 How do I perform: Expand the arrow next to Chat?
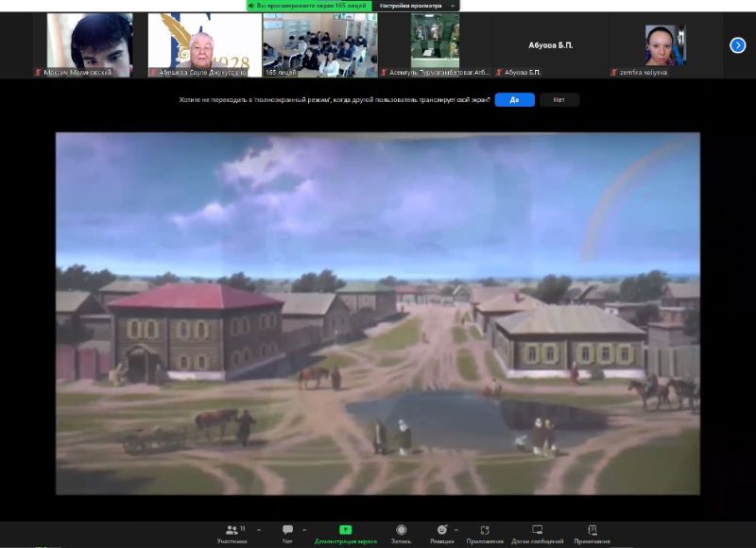pos(305,530)
